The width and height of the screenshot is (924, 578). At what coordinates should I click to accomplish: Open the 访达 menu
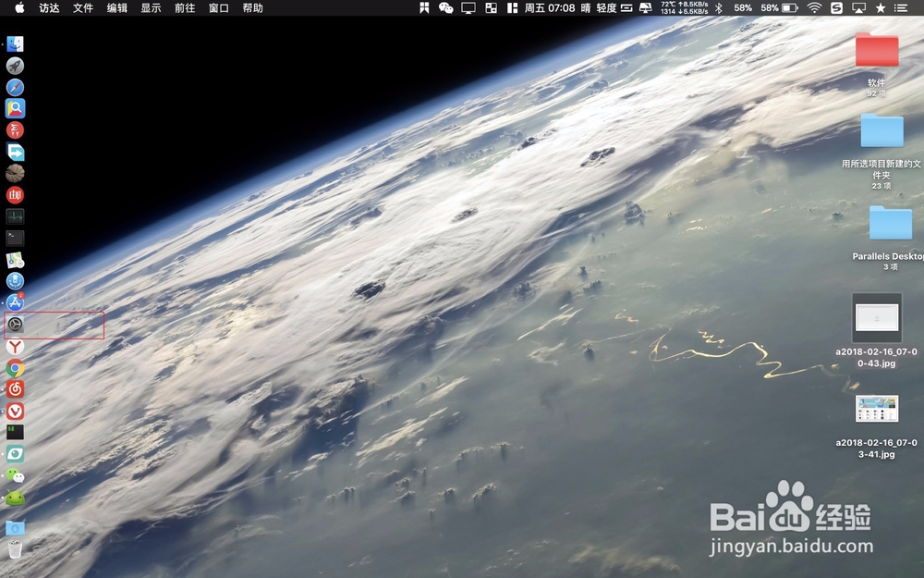(50, 7)
